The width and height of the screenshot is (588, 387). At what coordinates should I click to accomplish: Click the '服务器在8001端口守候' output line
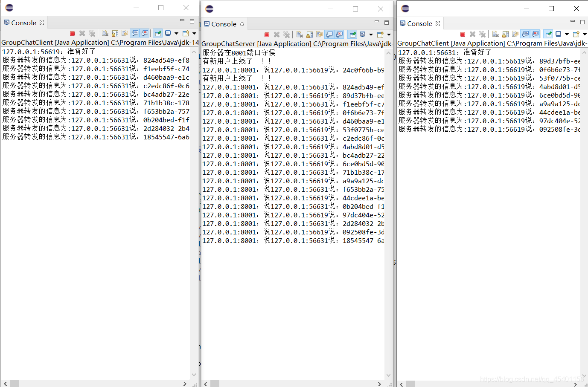(x=239, y=52)
